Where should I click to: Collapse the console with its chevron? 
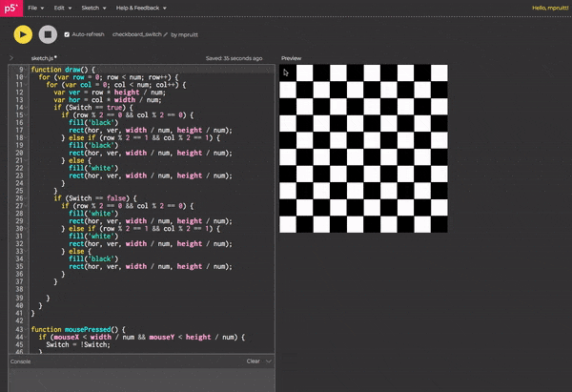tap(269, 361)
